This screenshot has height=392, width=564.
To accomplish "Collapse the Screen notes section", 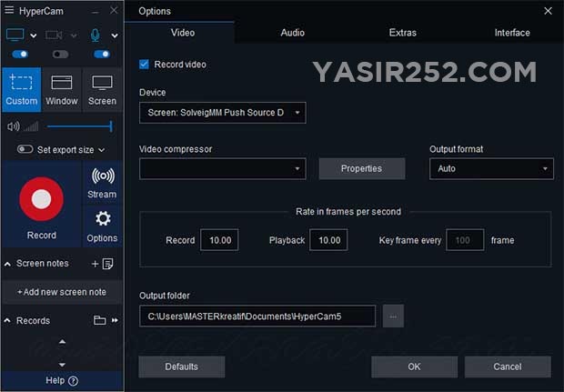I will 7,264.
